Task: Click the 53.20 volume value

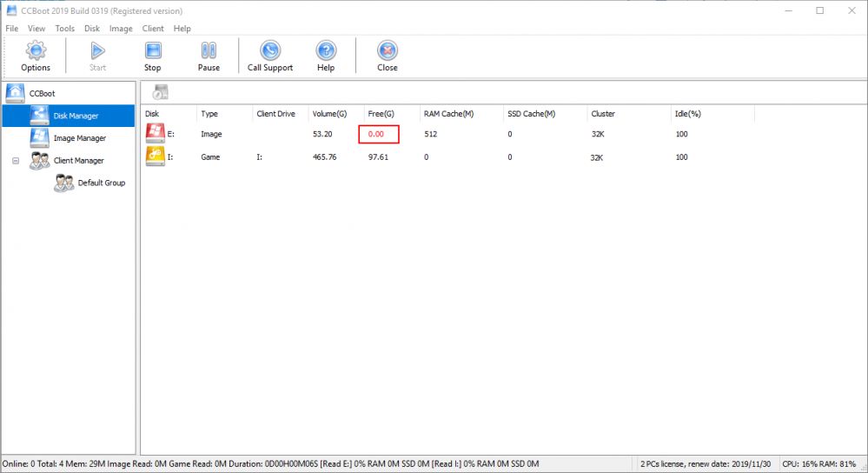Action: tap(322, 134)
